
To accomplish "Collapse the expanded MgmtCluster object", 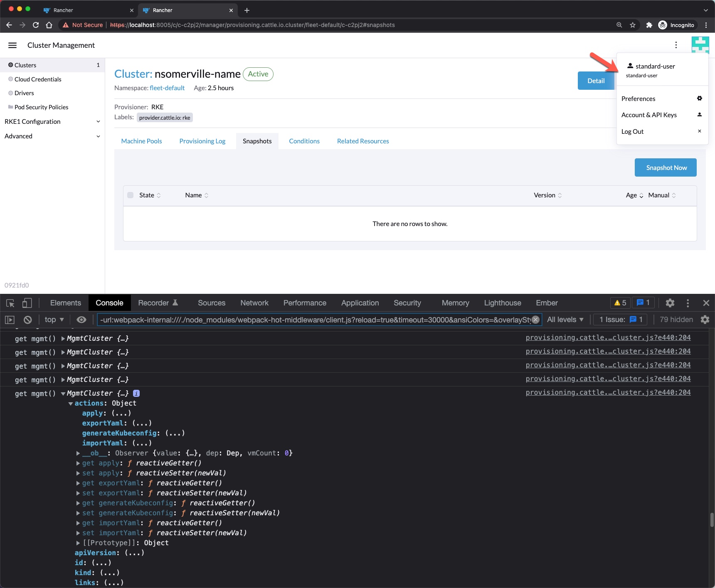I will [63, 394].
